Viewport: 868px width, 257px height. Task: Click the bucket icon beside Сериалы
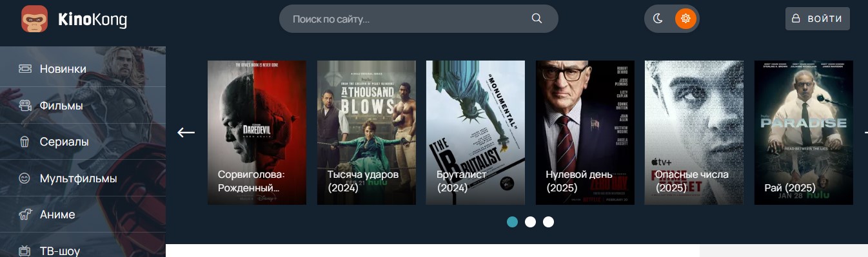(25, 142)
